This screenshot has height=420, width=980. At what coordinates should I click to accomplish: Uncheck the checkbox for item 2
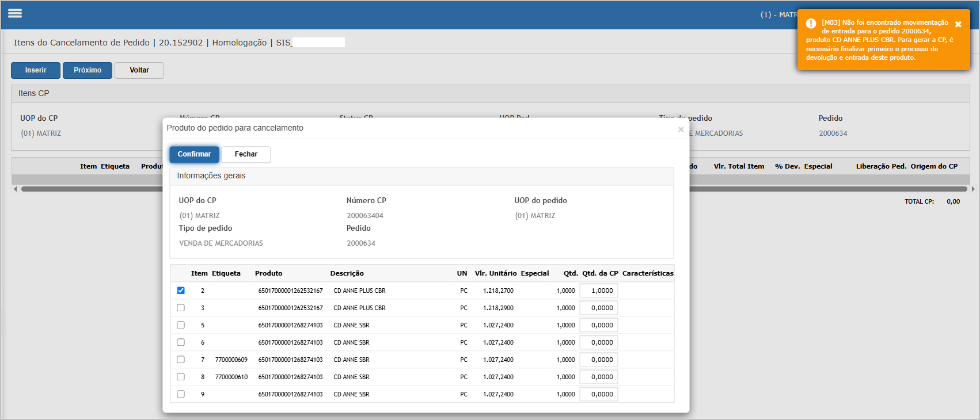[x=181, y=291]
